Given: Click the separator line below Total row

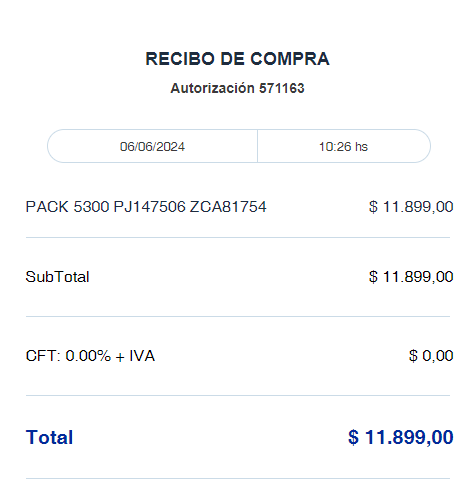Looking at the screenshot, I should pyautogui.click(x=238, y=479).
